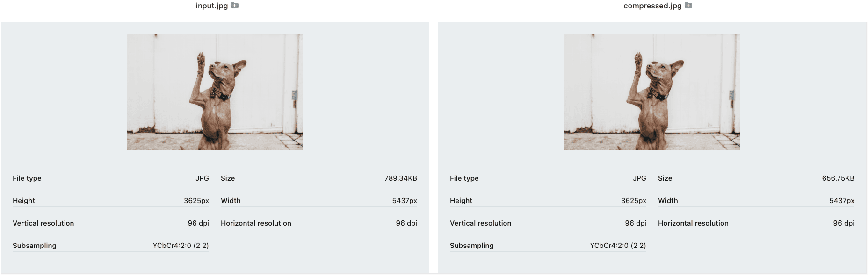Click the Subsampling label under input.jpg
This screenshot has height=275, width=868.
[x=35, y=246]
